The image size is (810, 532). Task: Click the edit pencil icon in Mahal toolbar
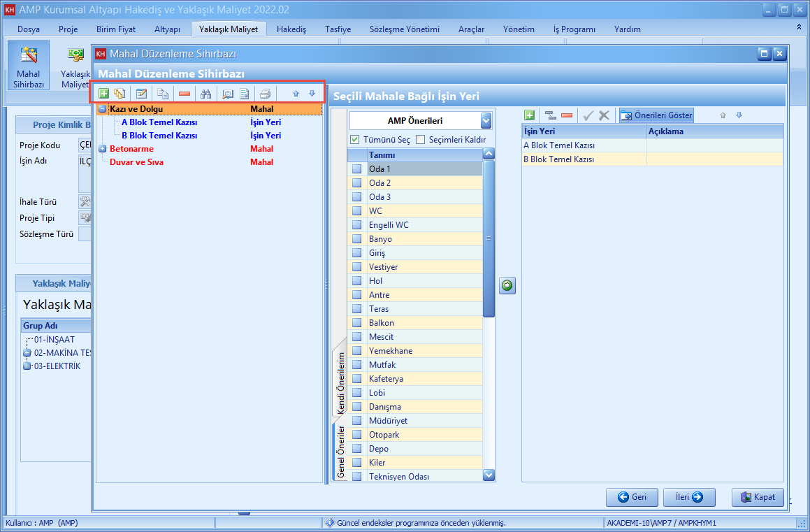click(141, 94)
